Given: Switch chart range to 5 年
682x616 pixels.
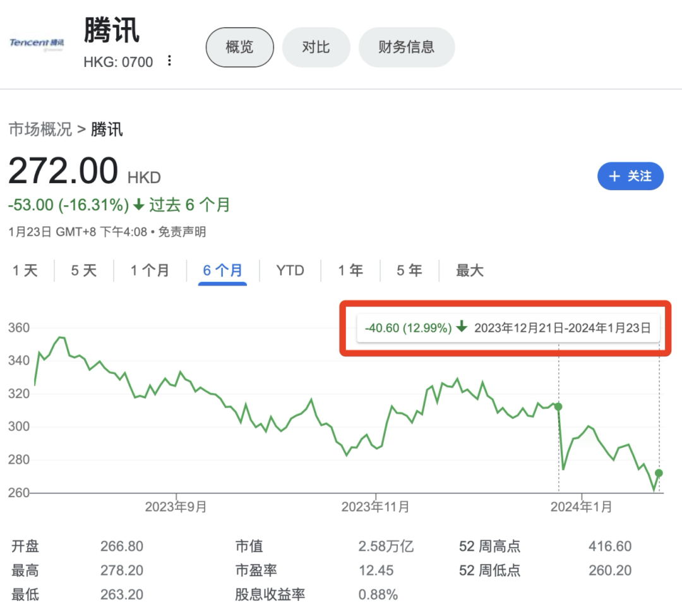Looking at the screenshot, I should (x=409, y=270).
